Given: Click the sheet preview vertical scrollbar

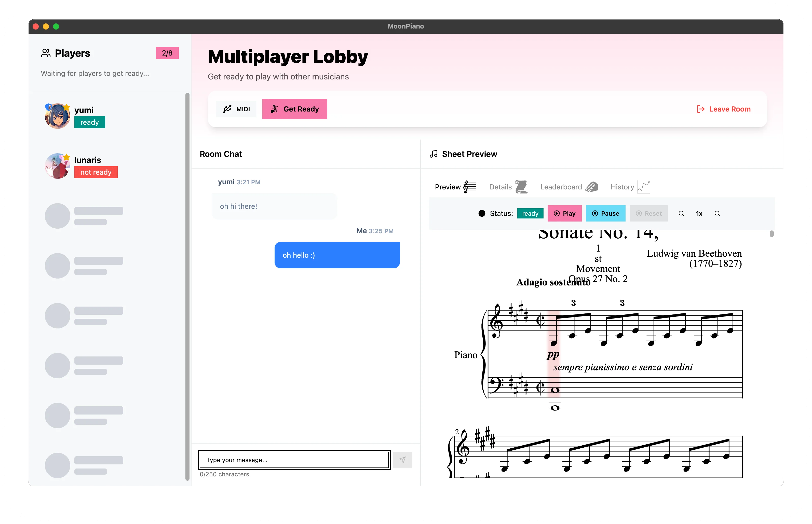Looking at the screenshot, I should [x=772, y=234].
